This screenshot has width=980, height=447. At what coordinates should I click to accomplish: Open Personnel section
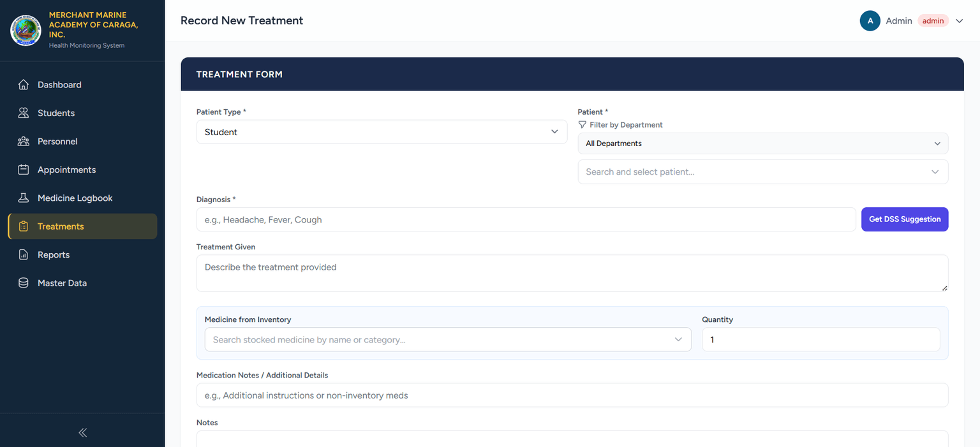(x=82, y=142)
